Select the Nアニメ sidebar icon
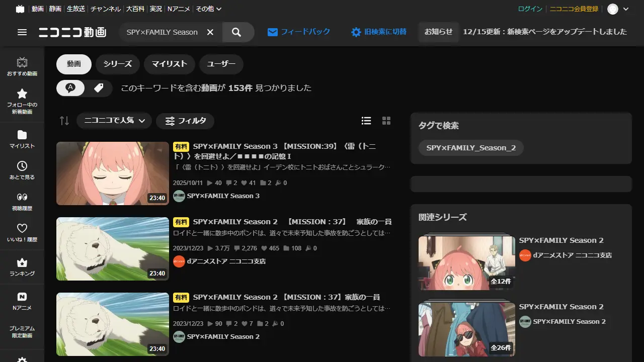The image size is (644, 362). pos(22,297)
